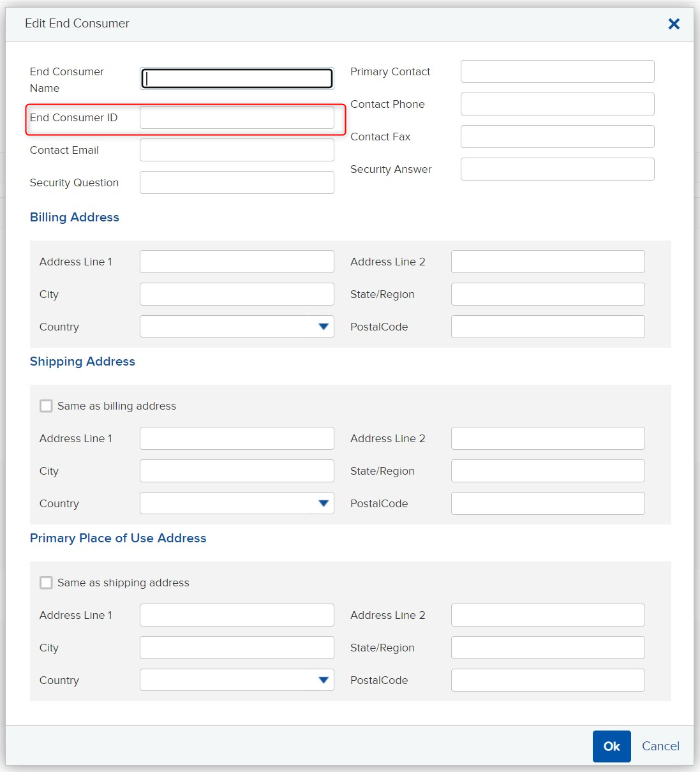This screenshot has height=772, width=700.
Task: Click the Contact Fax field
Action: 558,137
